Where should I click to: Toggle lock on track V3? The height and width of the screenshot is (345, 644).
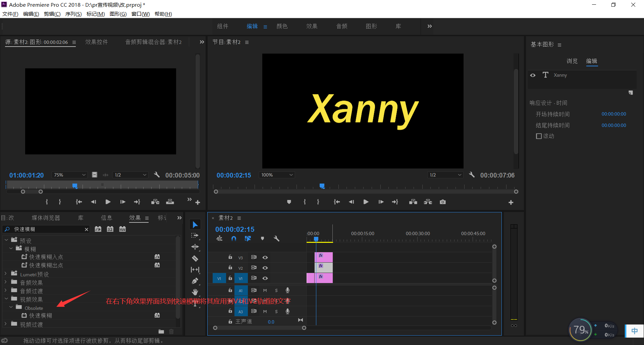pos(230,257)
